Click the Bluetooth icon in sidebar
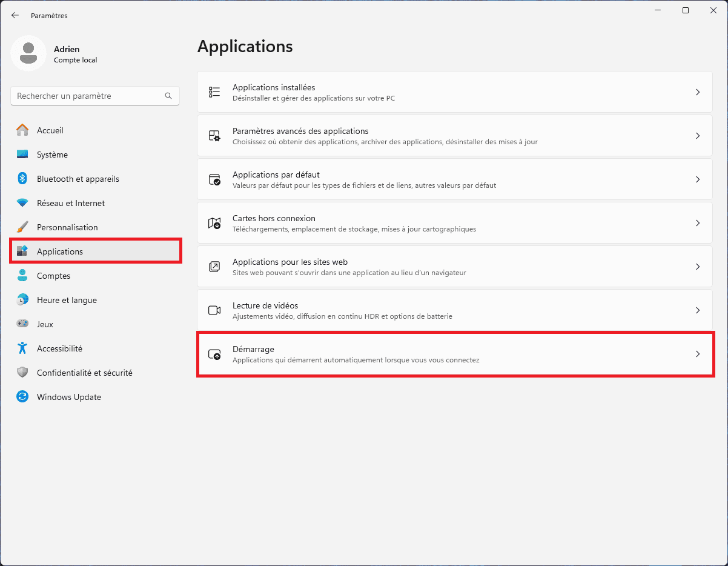 coord(22,179)
